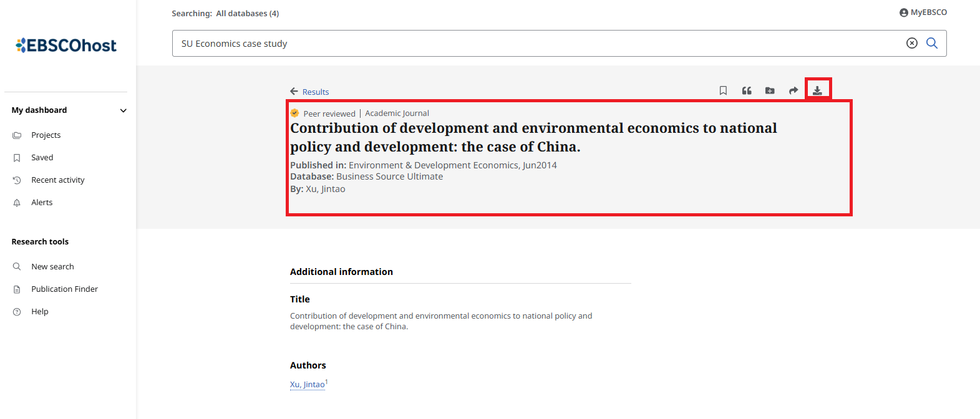Click the share arrow icon
The image size is (980, 419).
pyautogui.click(x=793, y=90)
